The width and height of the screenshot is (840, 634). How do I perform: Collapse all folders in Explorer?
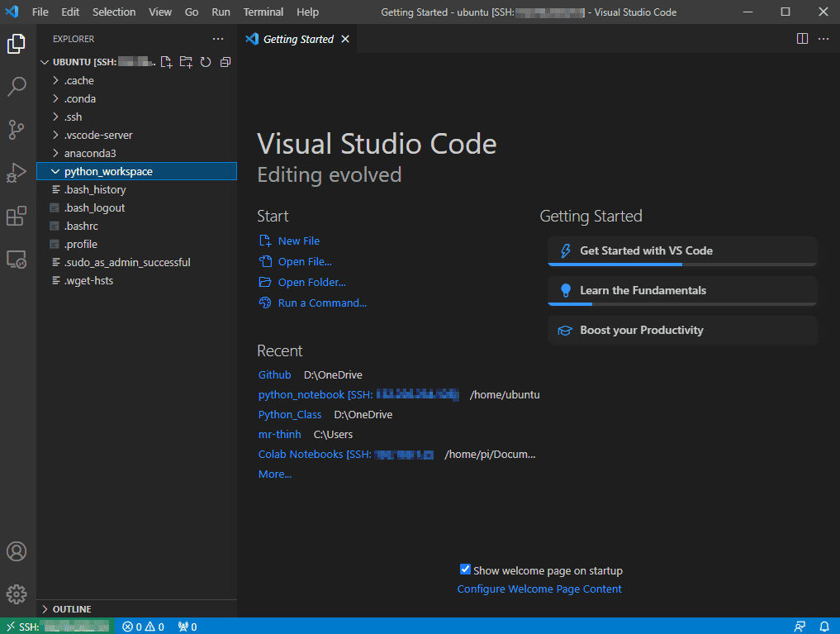(225, 62)
